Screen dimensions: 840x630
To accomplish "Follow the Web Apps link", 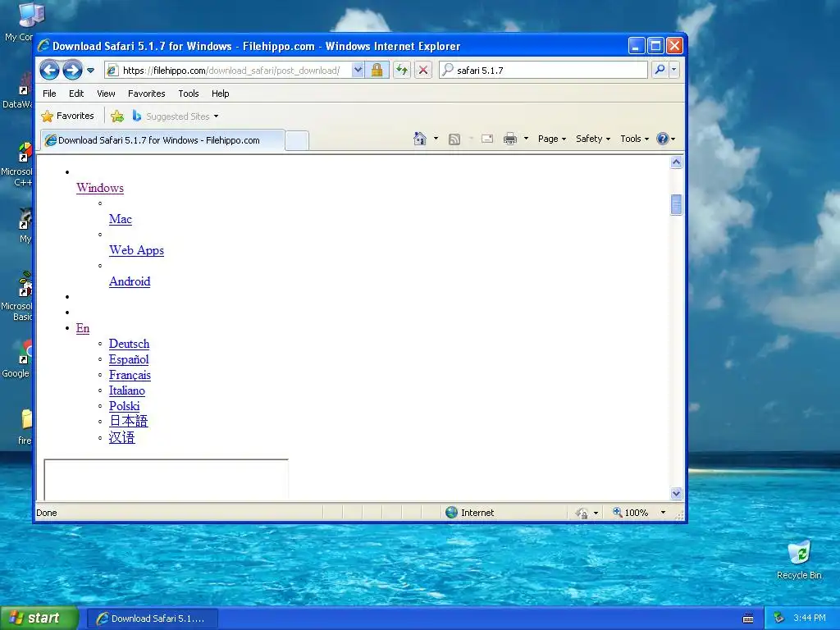I will 137,250.
